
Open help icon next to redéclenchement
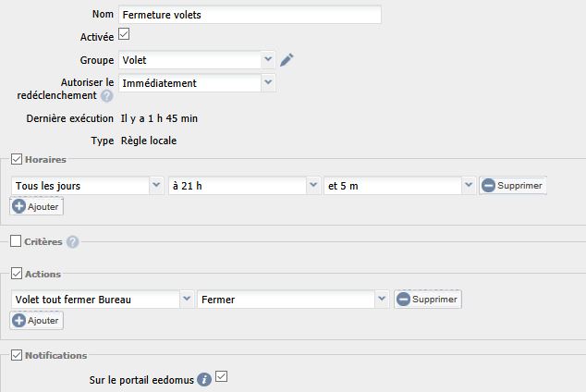[107, 96]
